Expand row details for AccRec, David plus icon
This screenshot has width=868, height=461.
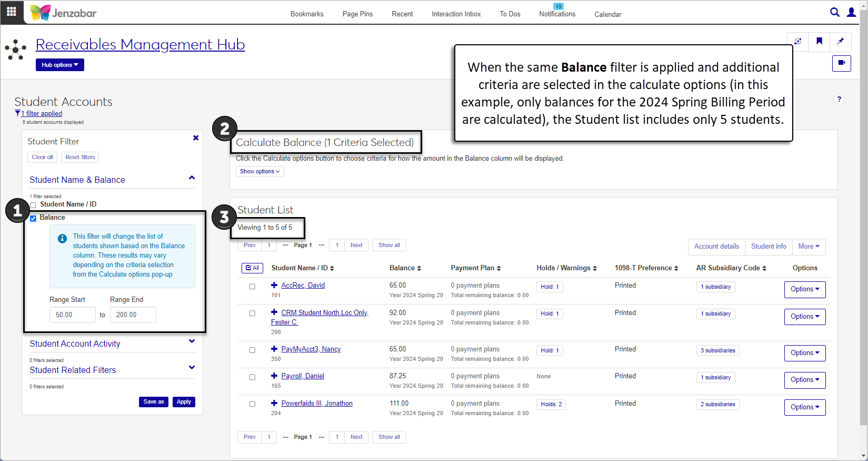click(x=274, y=285)
